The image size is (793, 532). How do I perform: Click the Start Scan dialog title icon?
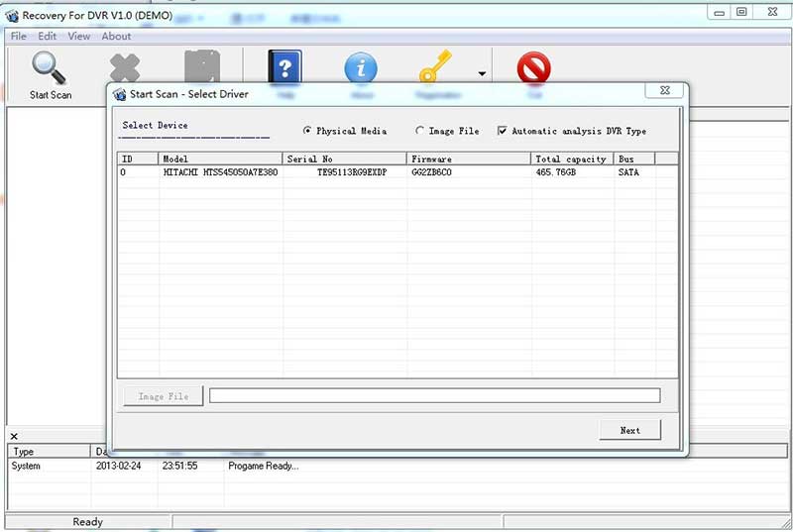coord(119,94)
